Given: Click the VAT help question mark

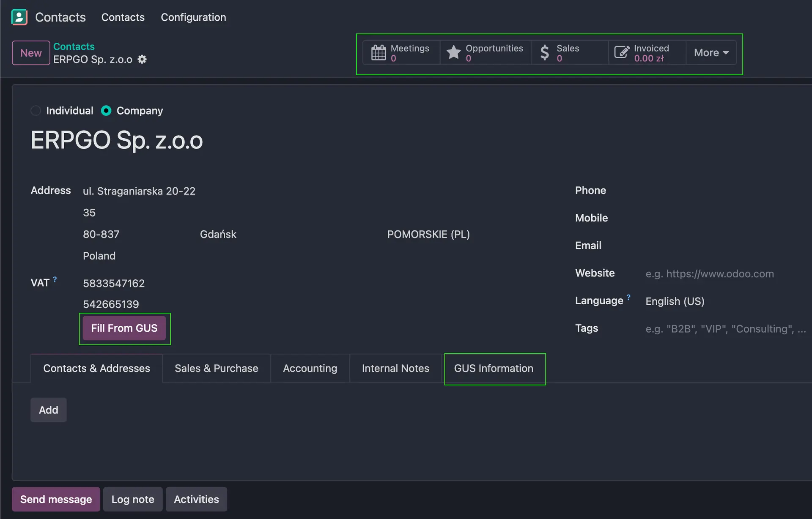Looking at the screenshot, I should coord(55,279).
